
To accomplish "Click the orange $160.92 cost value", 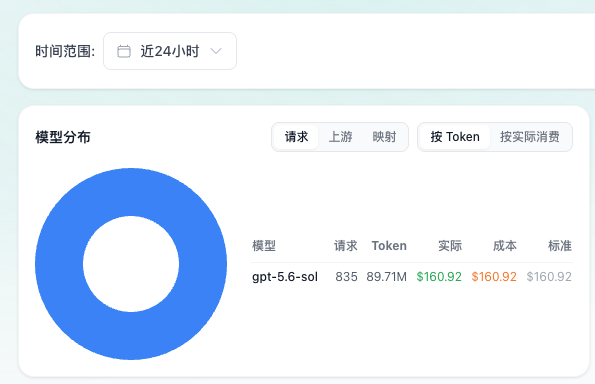I will (x=494, y=277).
